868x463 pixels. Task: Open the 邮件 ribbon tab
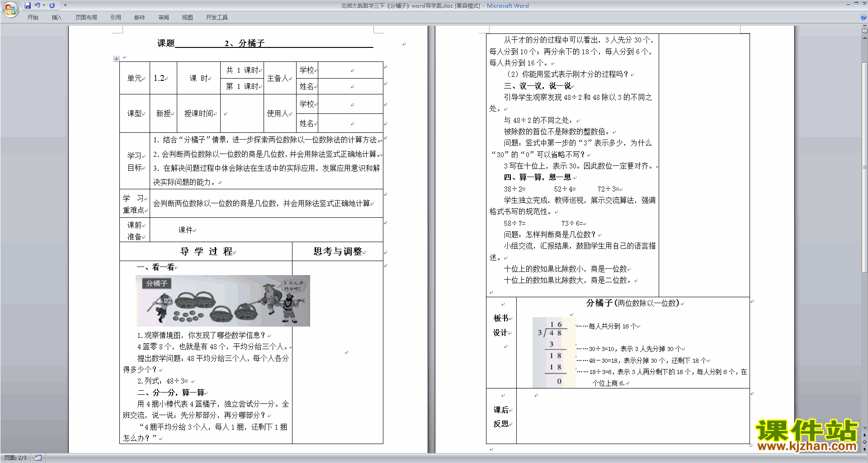(140, 18)
